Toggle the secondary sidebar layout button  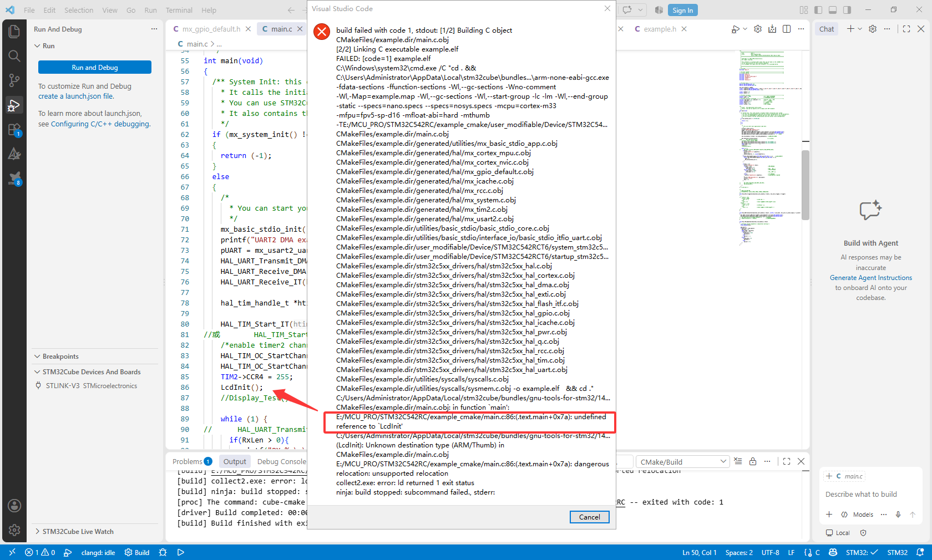(847, 10)
